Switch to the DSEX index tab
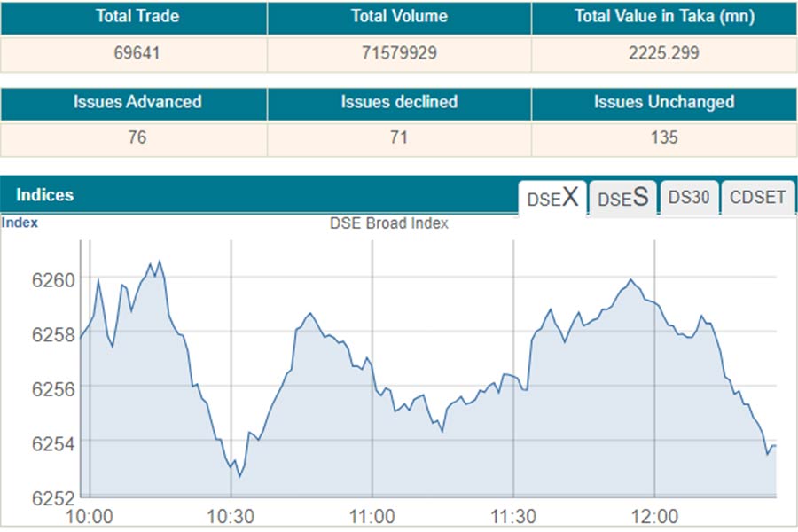Screen dimensions: 798x532 pyautogui.click(x=552, y=198)
